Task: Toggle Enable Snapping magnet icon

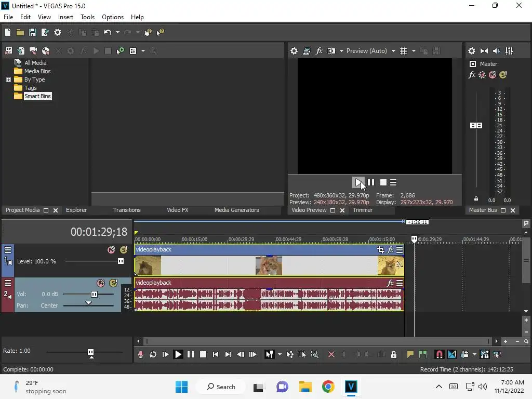Action: click(x=439, y=354)
